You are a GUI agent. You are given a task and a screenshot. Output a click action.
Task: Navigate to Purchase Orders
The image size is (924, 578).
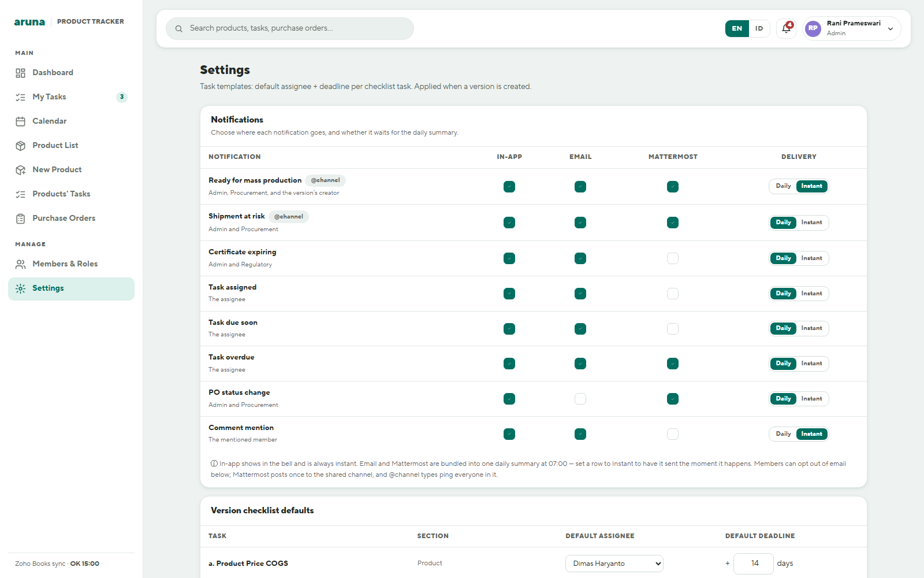(x=71, y=218)
